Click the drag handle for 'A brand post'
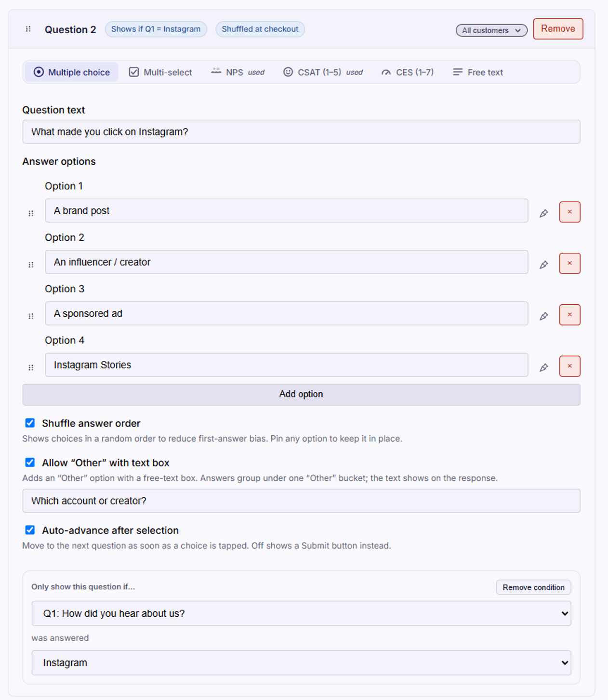The image size is (608, 700). click(31, 213)
